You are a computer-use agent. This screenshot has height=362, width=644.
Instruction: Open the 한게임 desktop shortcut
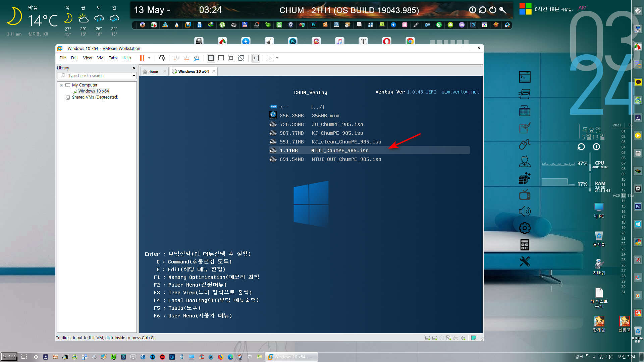[x=599, y=324]
